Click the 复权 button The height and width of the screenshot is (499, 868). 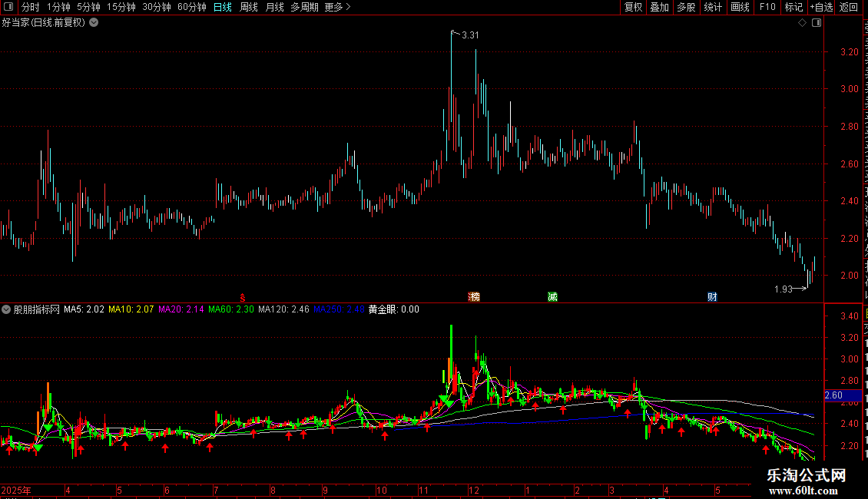point(633,7)
